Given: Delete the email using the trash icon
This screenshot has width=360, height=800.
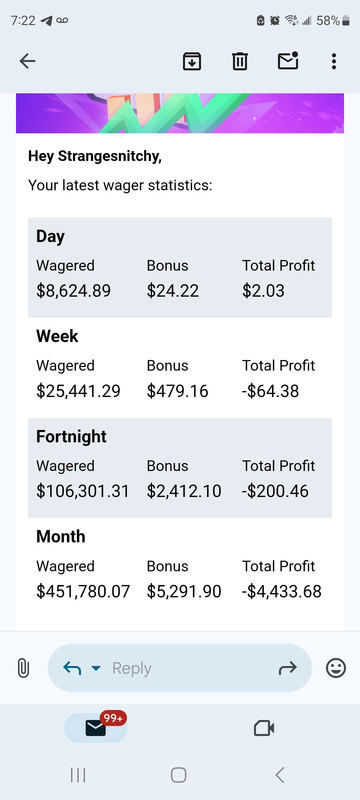Looking at the screenshot, I should point(240,62).
